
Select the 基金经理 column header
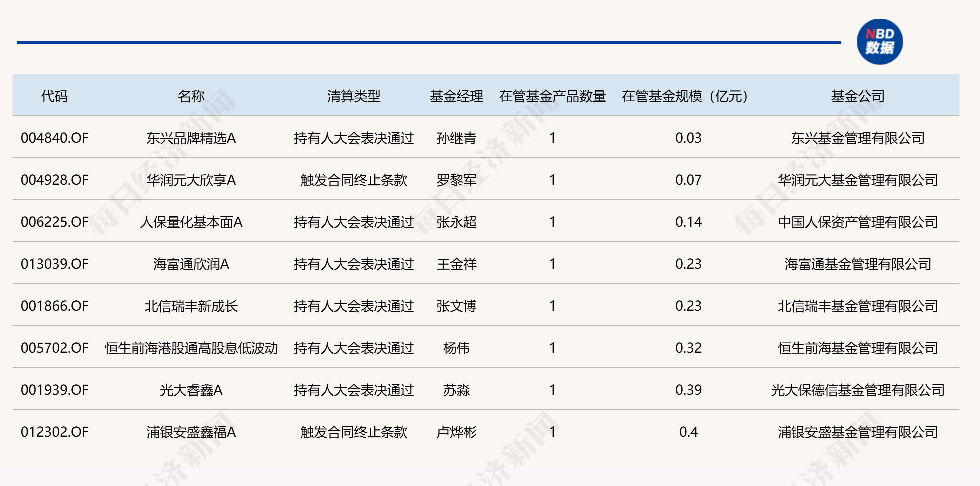457,96
